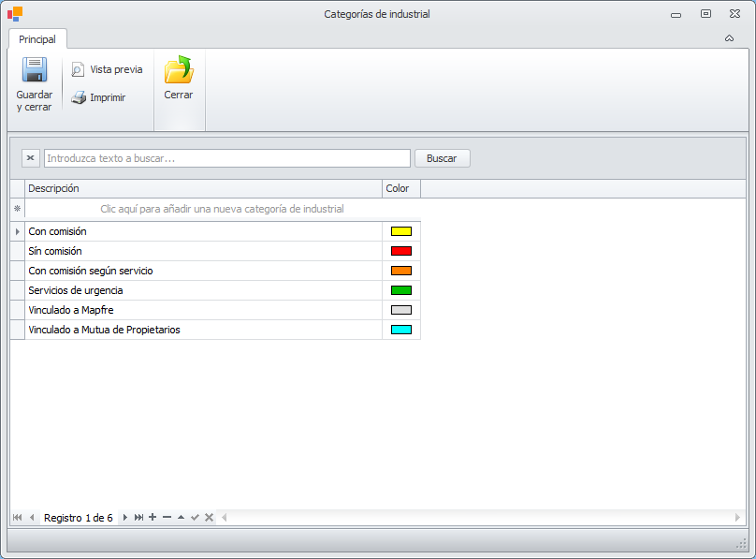Go to first record in navigator
This screenshot has width=756, height=559.
pos(18,518)
